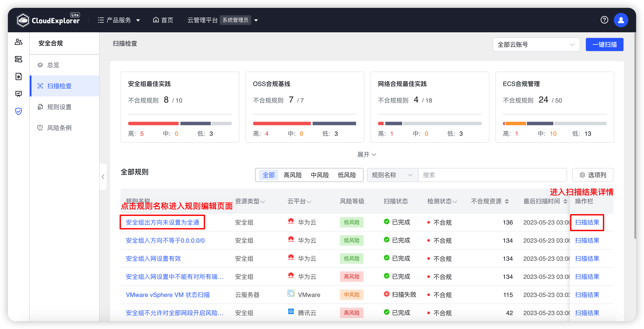The height and width of the screenshot is (329, 644).
Task: Open the 选项列 column options
Action: coord(593,175)
